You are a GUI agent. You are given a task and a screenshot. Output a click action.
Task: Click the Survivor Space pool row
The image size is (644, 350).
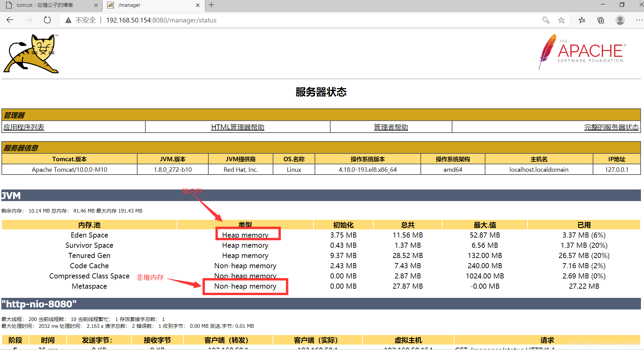tap(321, 245)
